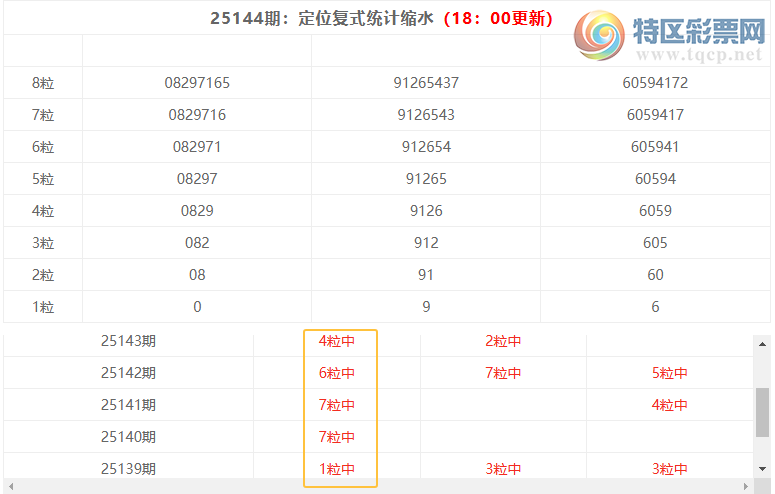Click the 1粒中 result for 25139期
Screen dimensions: 775x494
(x=337, y=469)
